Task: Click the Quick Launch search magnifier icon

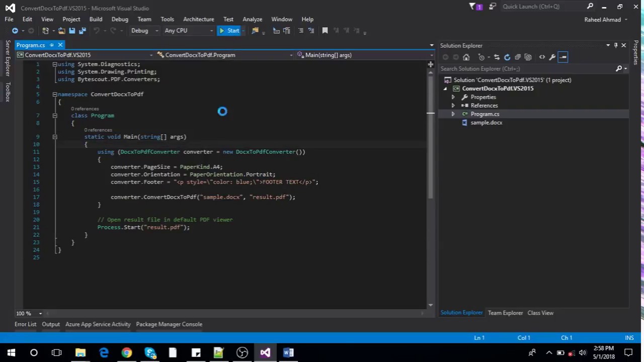Action: [x=590, y=7]
